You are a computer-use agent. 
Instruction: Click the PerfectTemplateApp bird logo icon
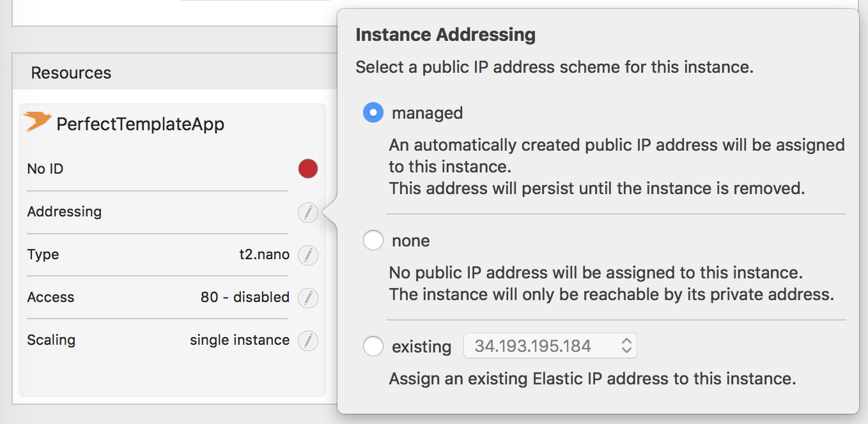[x=37, y=121]
